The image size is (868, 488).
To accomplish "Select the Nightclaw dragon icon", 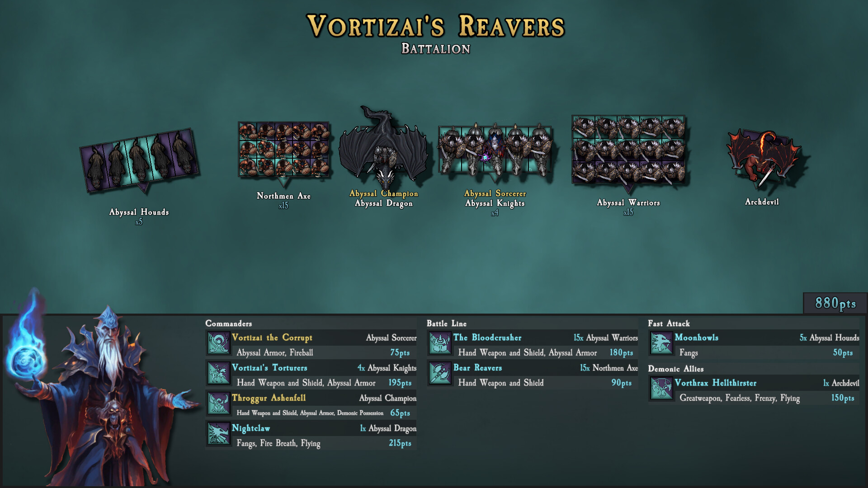I will (219, 433).
